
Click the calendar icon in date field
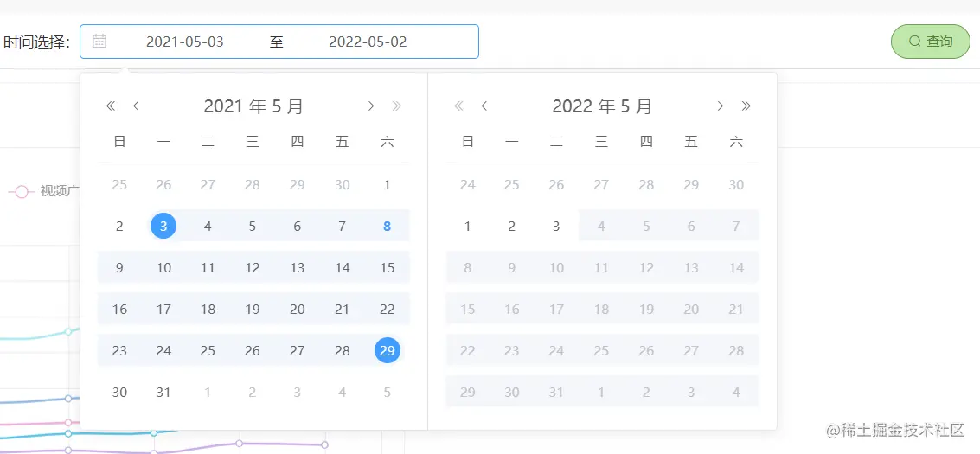[x=99, y=41]
